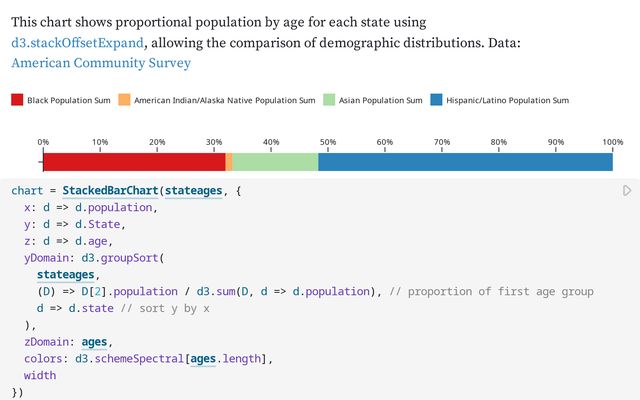Screen dimensions: 640x400
Task: Select the thin orange bar segment
Action: tap(229, 162)
